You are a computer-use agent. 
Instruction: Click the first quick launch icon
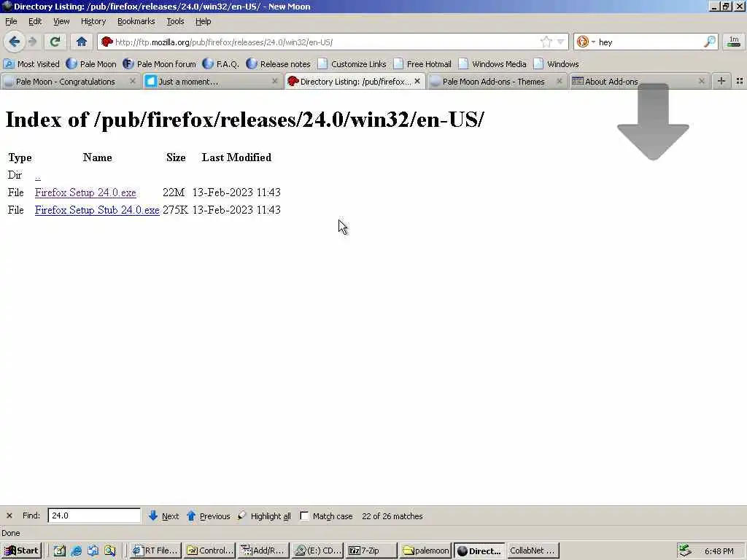[x=59, y=551]
